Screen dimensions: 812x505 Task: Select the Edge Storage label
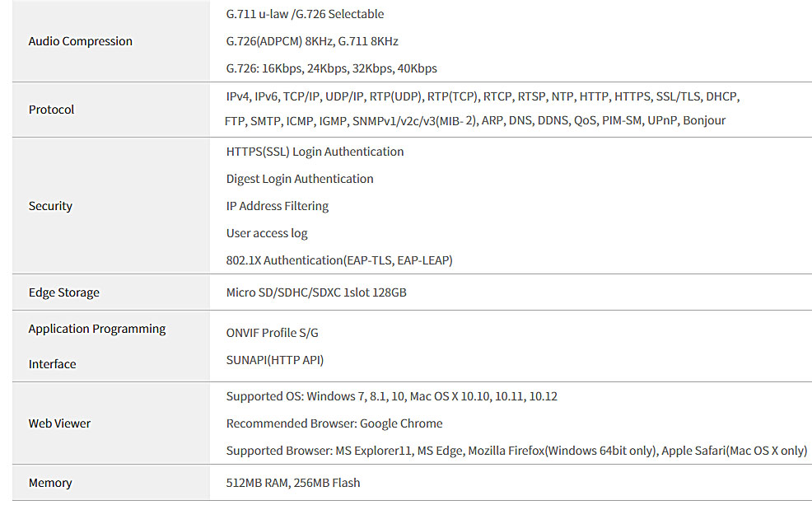point(63,292)
